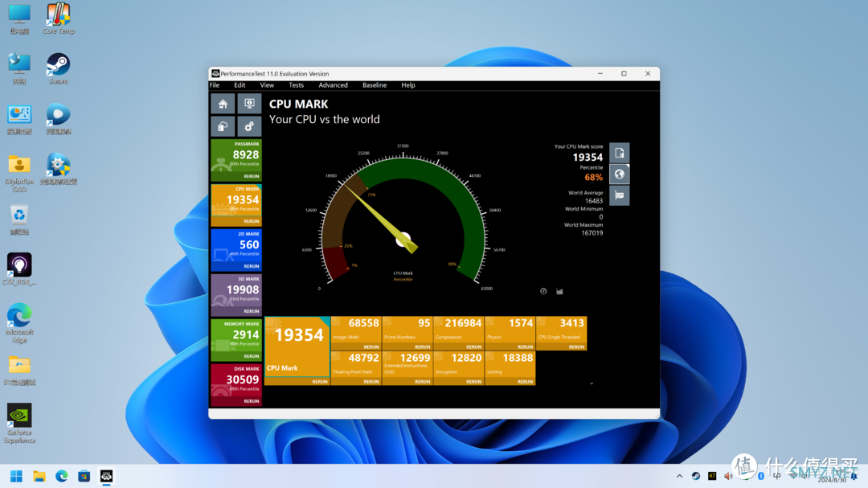The height and width of the screenshot is (488, 868).
Task: Open GeForce Experience desktop shortcut
Action: click(19, 423)
